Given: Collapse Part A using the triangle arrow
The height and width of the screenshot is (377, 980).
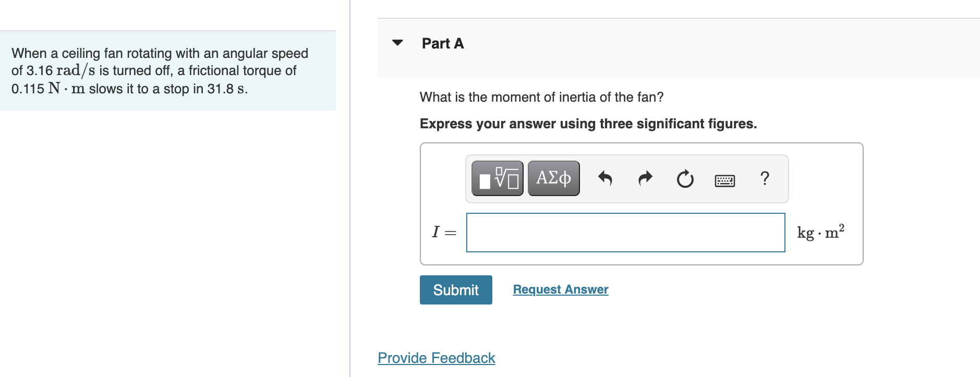Looking at the screenshot, I should coord(397,43).
